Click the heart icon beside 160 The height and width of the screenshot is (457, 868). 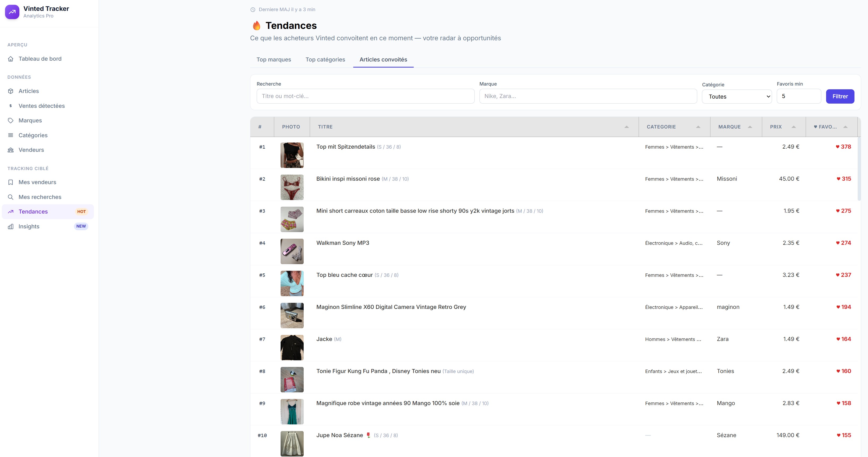point(838,371)
